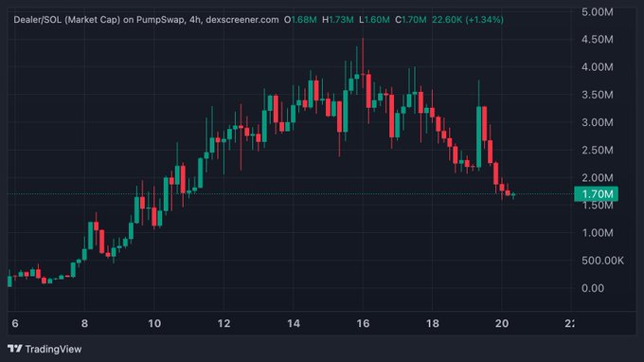Click the latest small green candle at 1.70M

pyautogui.click(x=513, y=195)
